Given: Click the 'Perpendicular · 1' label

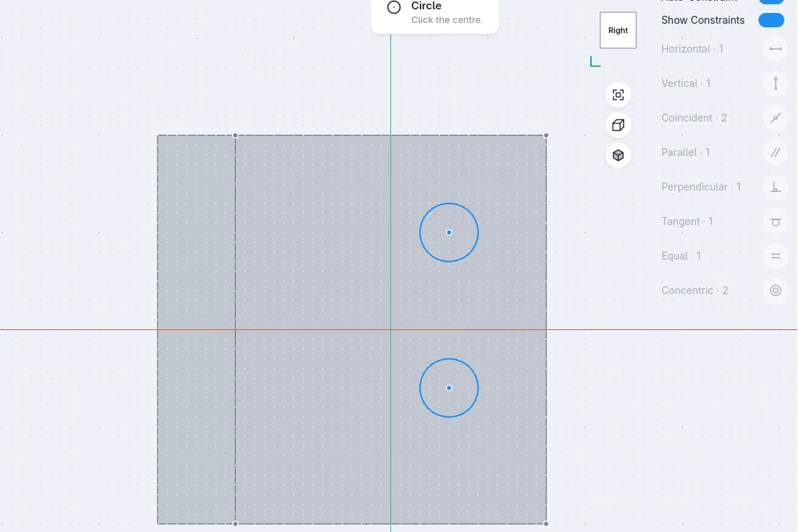Looking at the screenshot, I should pyautogui.click(x=701, y=188).
